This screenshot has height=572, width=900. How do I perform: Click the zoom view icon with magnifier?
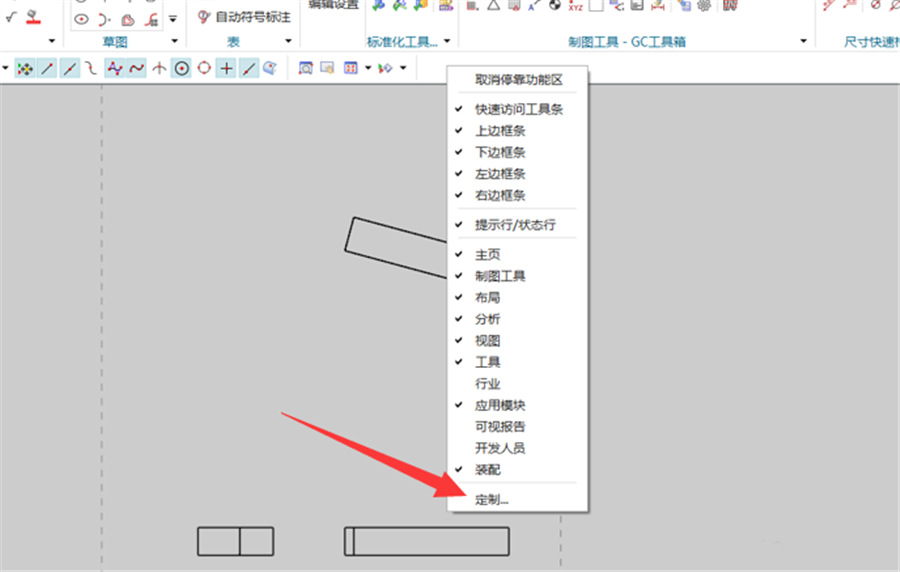[306, 68]
